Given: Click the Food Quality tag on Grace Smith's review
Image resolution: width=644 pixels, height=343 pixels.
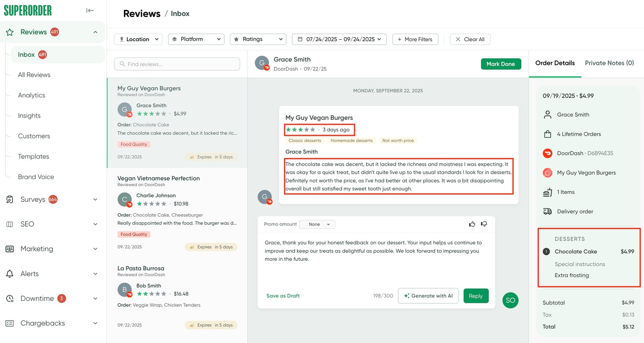Looking at the screenshot, I should tap(134, 145).
